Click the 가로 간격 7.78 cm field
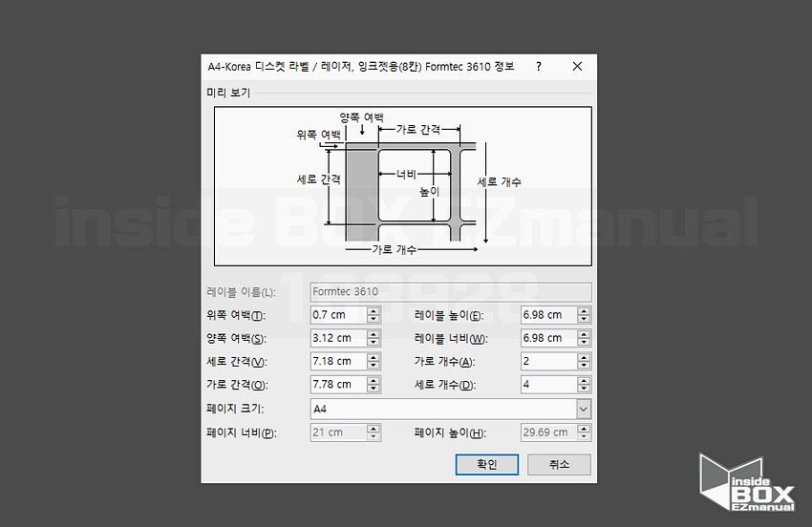The image size is (812, 527). [339, 385]
